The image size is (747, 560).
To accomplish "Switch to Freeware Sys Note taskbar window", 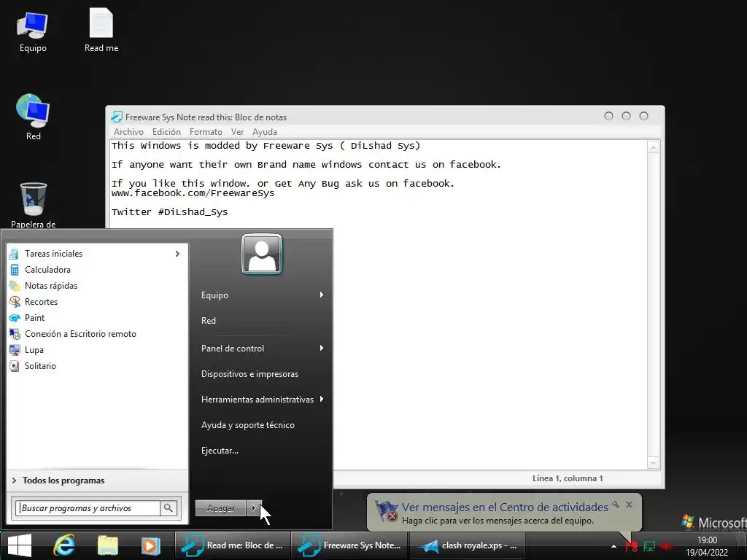I will 349,545.
